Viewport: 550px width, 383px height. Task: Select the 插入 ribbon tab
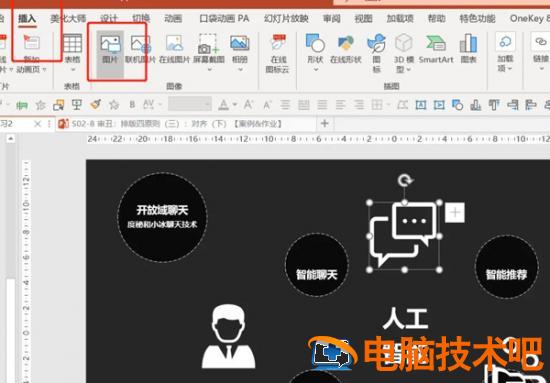coord(27,19)
